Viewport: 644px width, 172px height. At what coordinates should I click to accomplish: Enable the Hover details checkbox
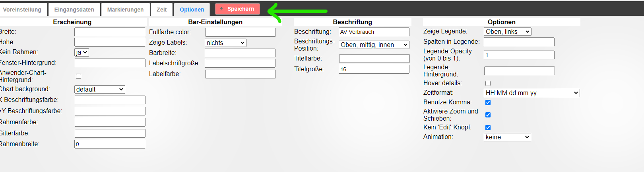coord(488,83)
